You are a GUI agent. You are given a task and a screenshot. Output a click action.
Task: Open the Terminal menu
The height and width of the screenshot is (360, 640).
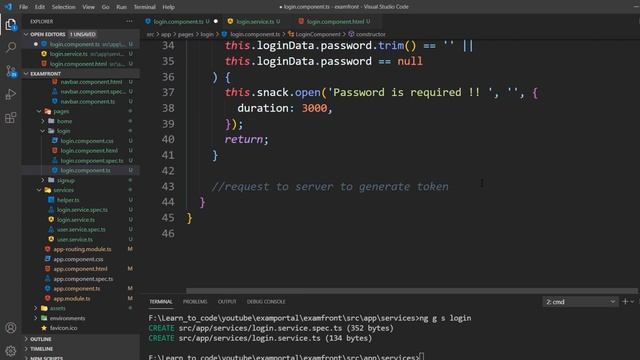pos(144,7)
